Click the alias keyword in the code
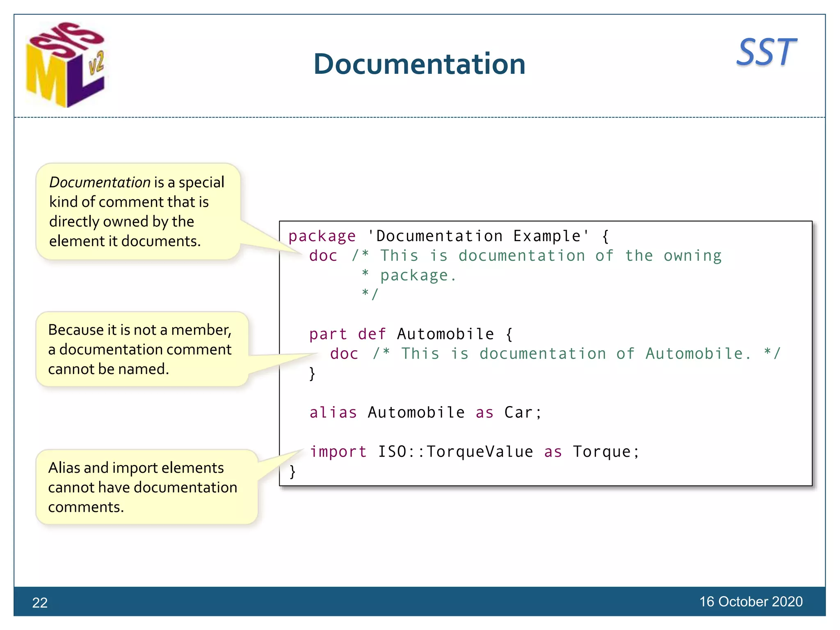This screenshot has width=840, height=630. (x=333, y=413)
